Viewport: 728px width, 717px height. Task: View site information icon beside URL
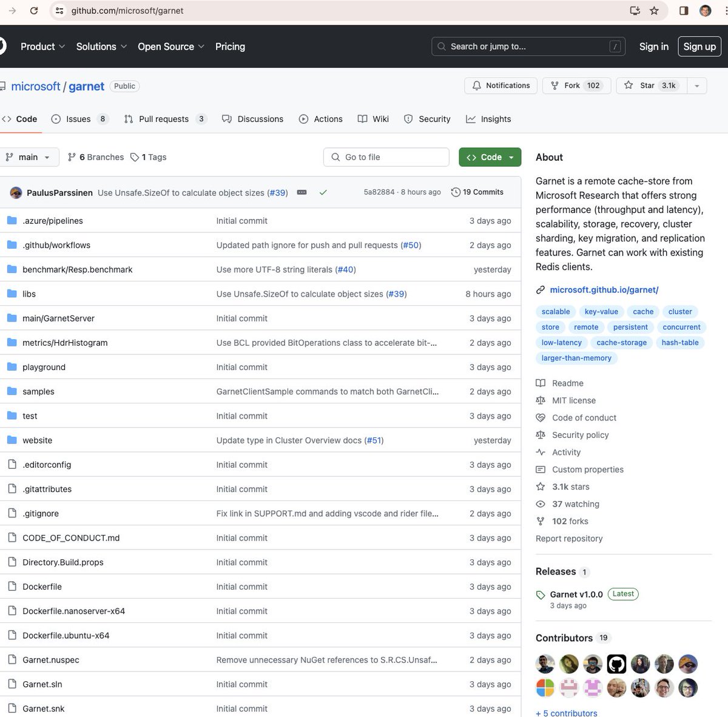click(x=59, y=11)
